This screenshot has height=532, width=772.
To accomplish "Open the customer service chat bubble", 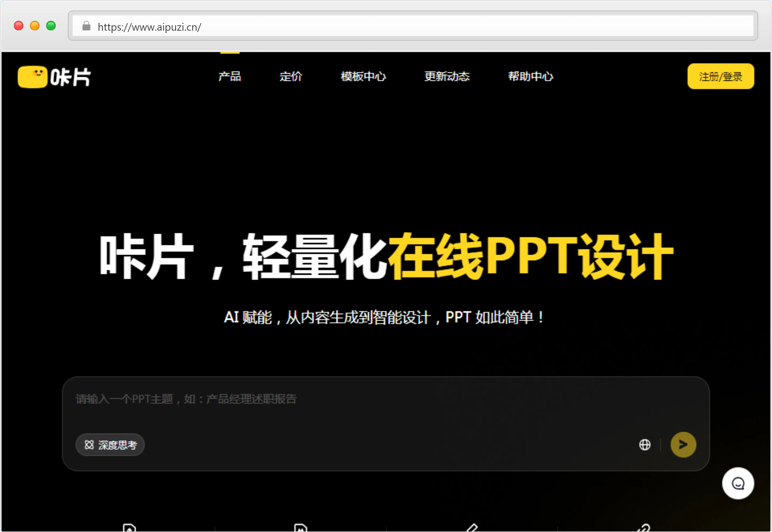I will pos(738,483).
